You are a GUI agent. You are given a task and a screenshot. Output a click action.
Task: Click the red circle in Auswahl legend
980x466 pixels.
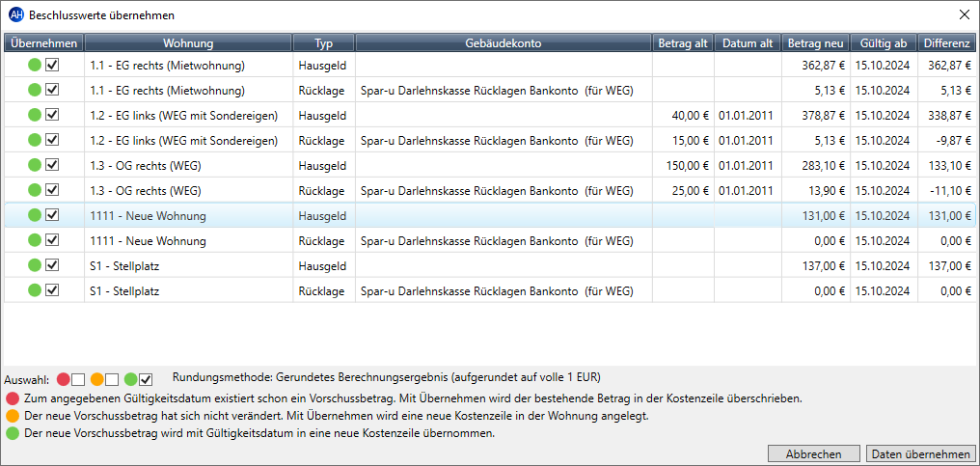coord(63,379)
